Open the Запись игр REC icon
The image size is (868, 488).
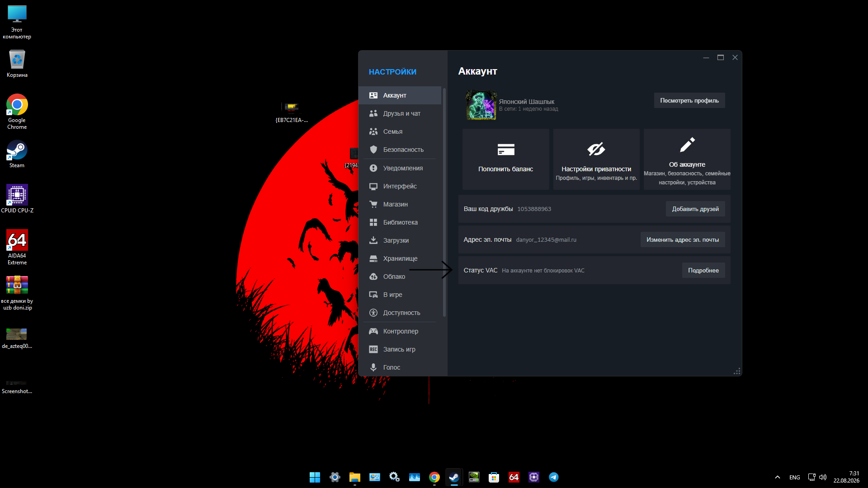click(x=373, y=349)
